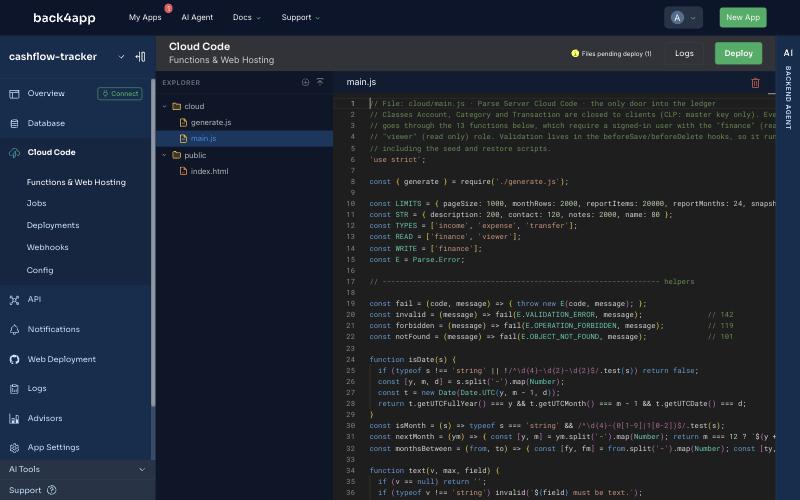Click line number 17 in editor gutter
Image resolution: width=800 pixels, height=500 pixels.
pyautogui.click(x=351, y=282)
